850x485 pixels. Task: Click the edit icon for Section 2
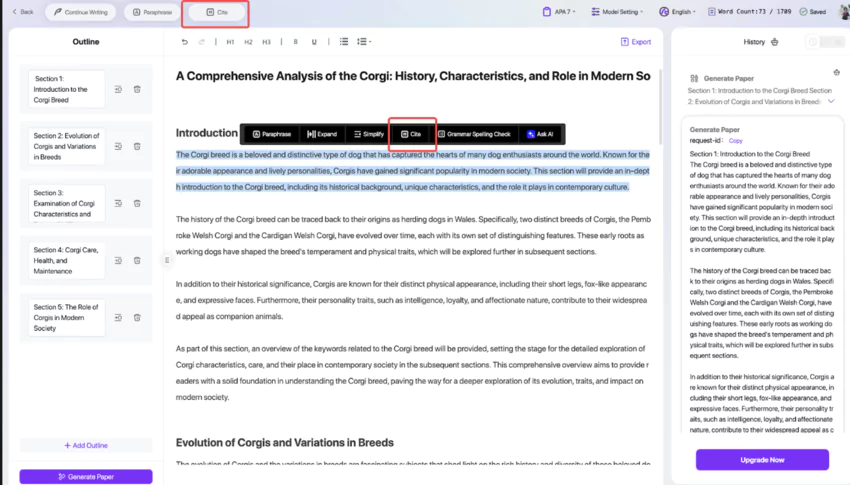pos(118,146)
